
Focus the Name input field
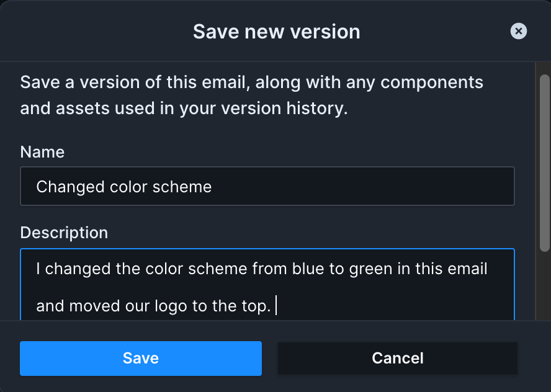click(267, 186)
